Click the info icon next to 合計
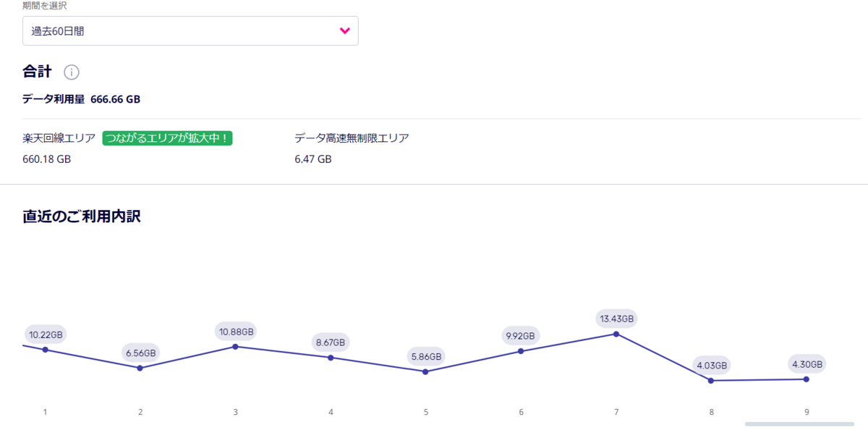Image resolution: width=868 pixels, height=438 pixels. click(72, 72)
